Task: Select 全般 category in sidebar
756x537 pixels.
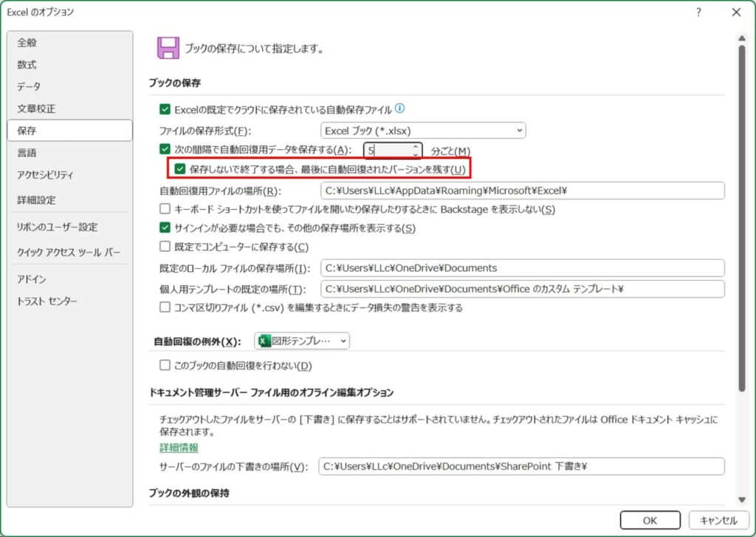Action: (x=70, y=42)
